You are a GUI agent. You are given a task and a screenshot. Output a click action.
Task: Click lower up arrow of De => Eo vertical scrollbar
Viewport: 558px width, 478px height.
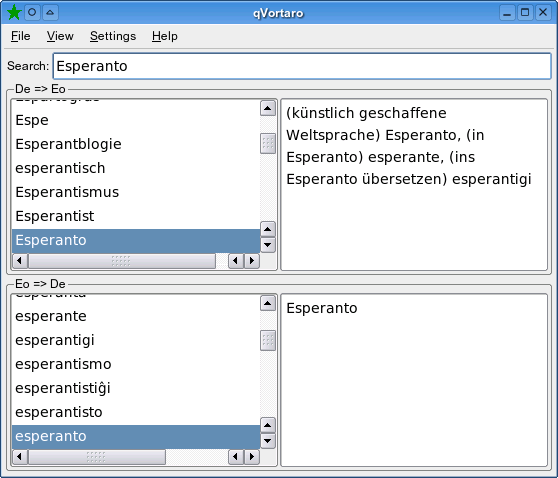click(x=268, y=229)
